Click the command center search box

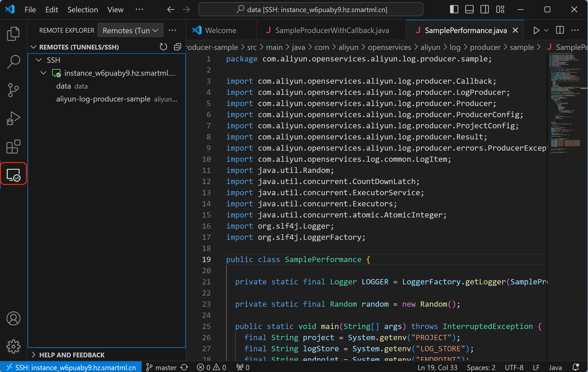click(311, 10)
